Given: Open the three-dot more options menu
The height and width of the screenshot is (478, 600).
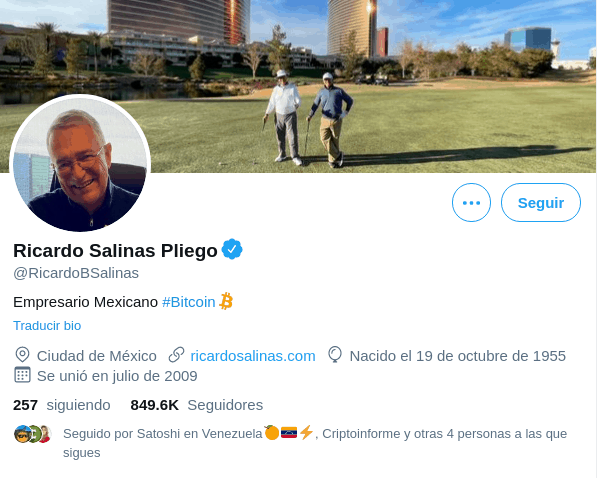Looking at the screenshot, I should pos(471,202).
